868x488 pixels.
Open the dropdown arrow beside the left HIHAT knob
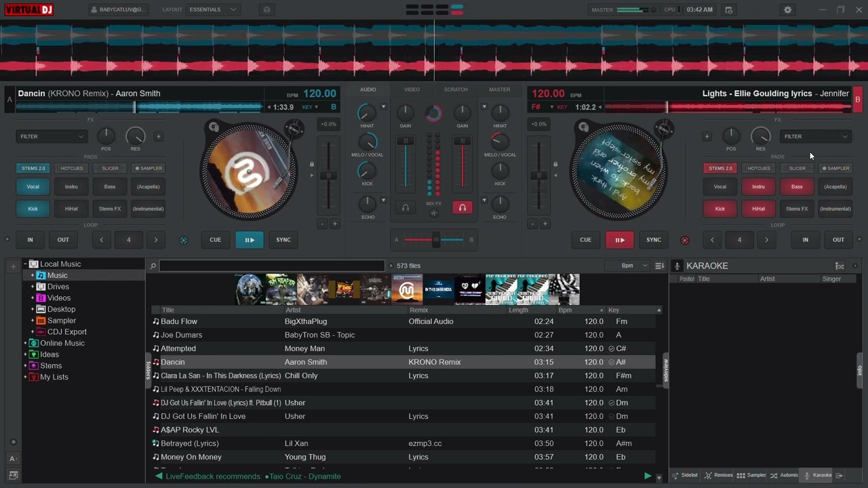tap(383, 106)
